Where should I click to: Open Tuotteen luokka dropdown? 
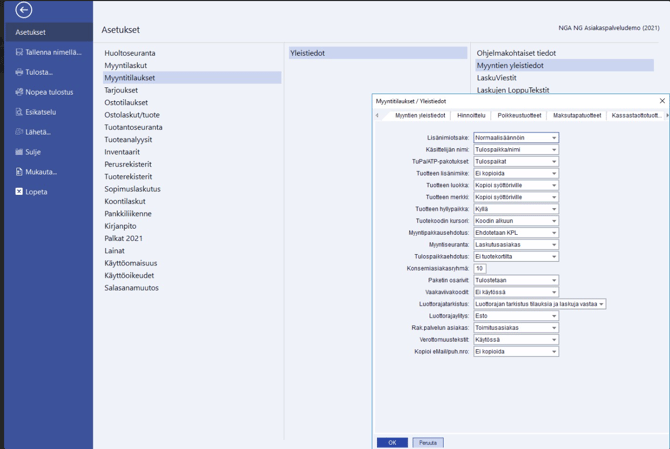point(516,185)
